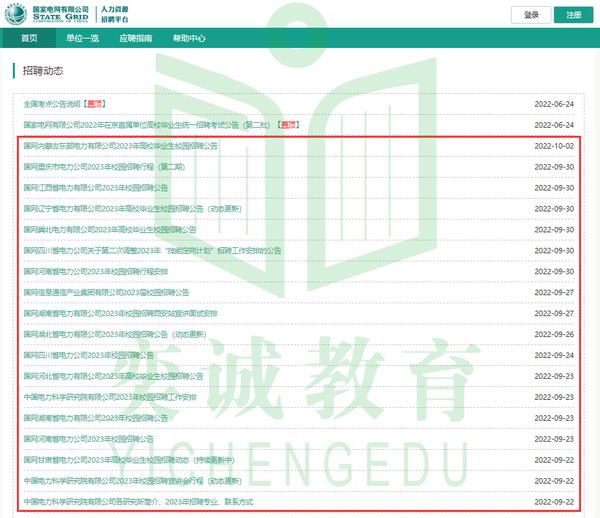Click the 登录 login button
The width and height of the screenshot is (600, 518).
[x=531, y=15]
